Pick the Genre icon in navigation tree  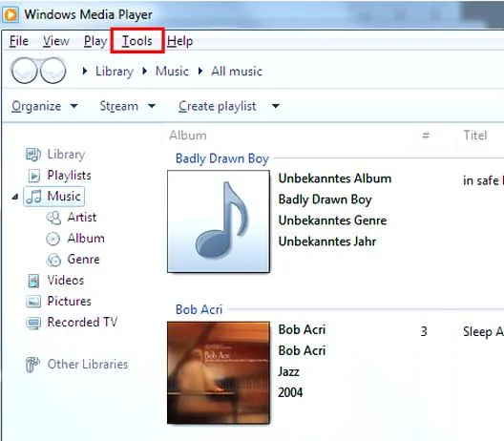click(53, 260)
